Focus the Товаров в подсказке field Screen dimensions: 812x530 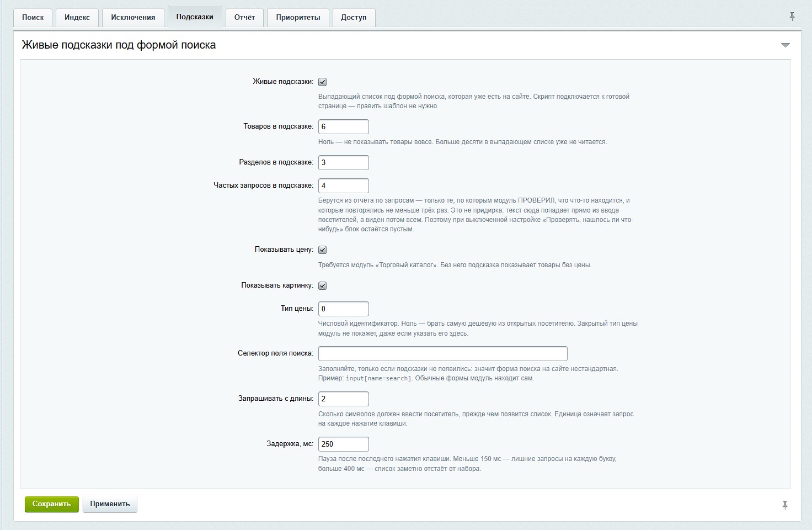[343, 126]
